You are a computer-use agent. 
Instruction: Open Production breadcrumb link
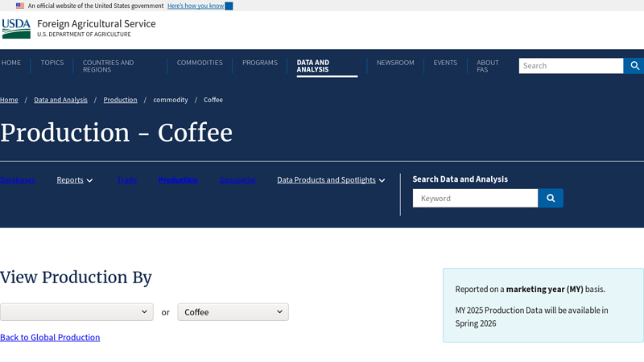(x=120, y=100)
